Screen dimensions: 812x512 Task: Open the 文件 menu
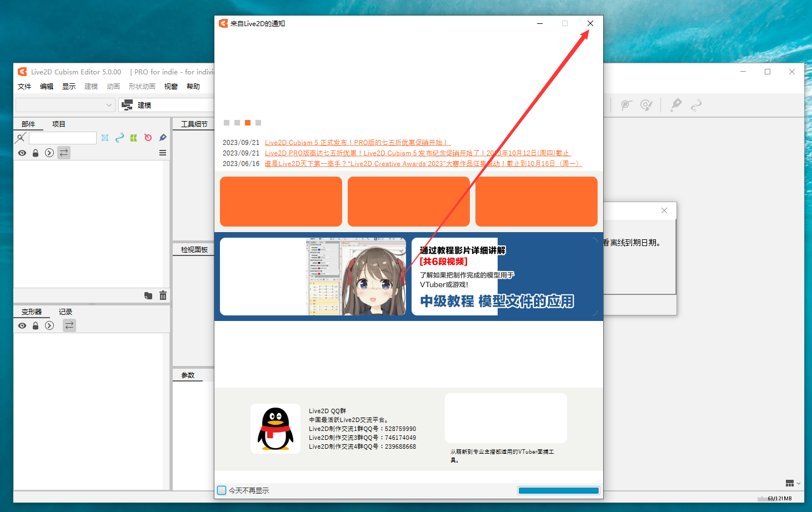click(24, 87)
